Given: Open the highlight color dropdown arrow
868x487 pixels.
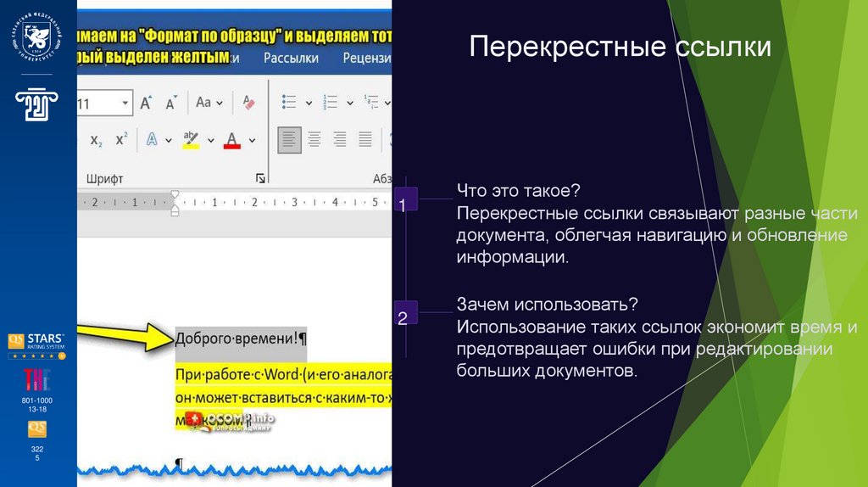Looking at the screenshot, I should 211,141.
